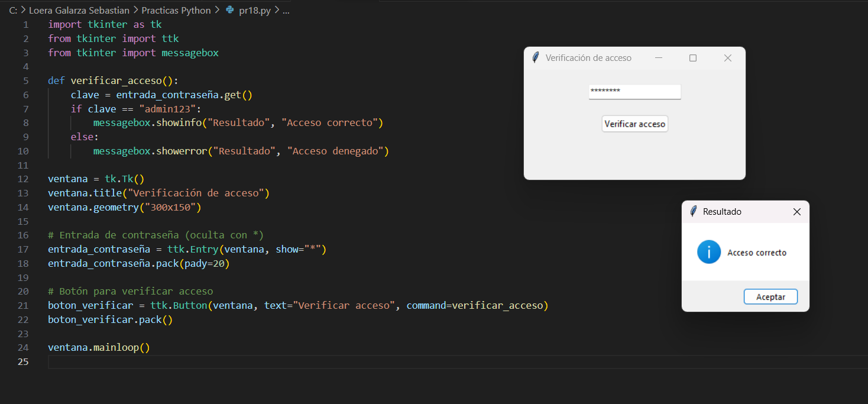
Task: Minimize the Verificación de acceso window
Action: (658, 58)
